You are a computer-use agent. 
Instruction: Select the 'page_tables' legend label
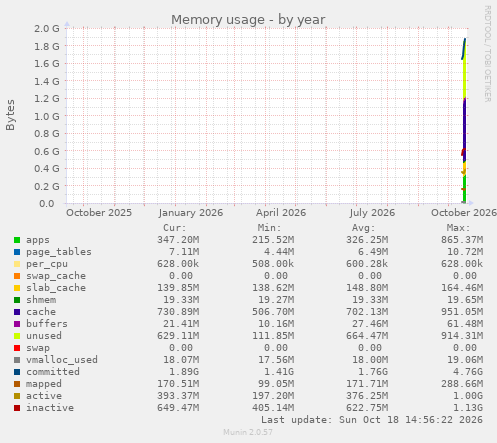(x=59, y=252)
